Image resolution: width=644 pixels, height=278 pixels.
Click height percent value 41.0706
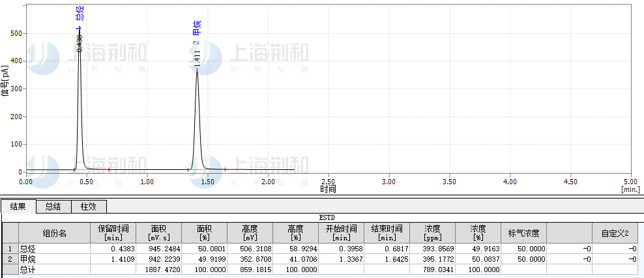tap(304, 259)
